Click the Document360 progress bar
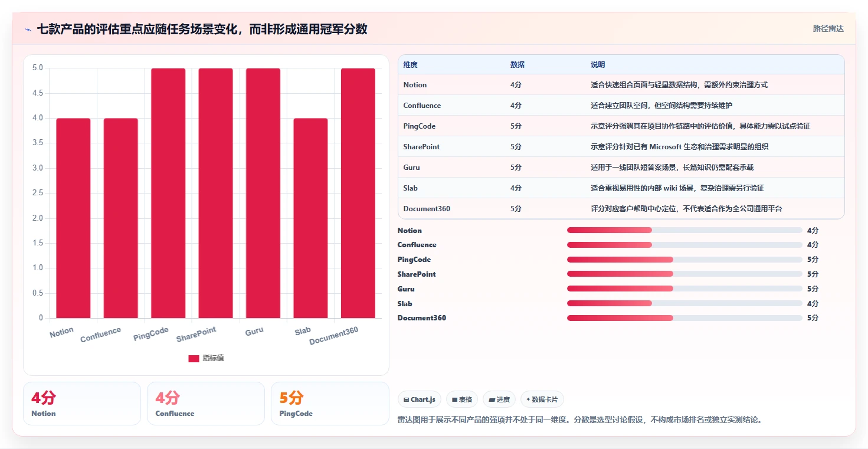Image resolution: width=868 pixels, height=449 pixels. tap(684, 318)
